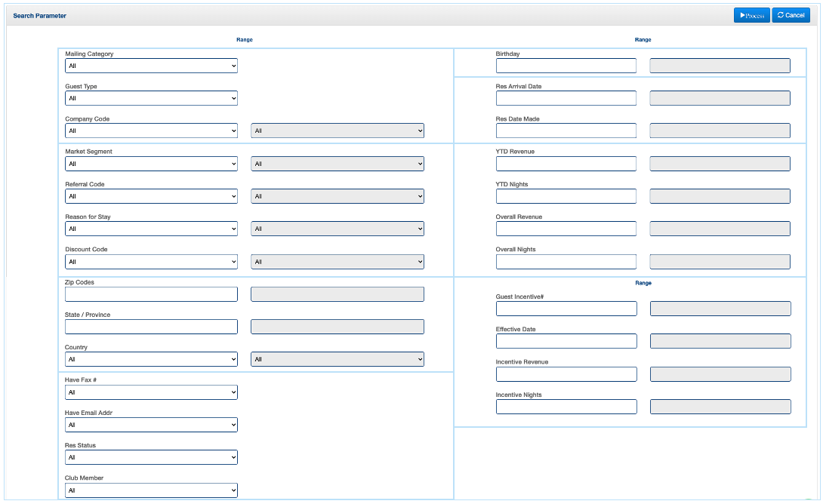
Task: Open the first Country dropdown
Action: tap(151, 359)
